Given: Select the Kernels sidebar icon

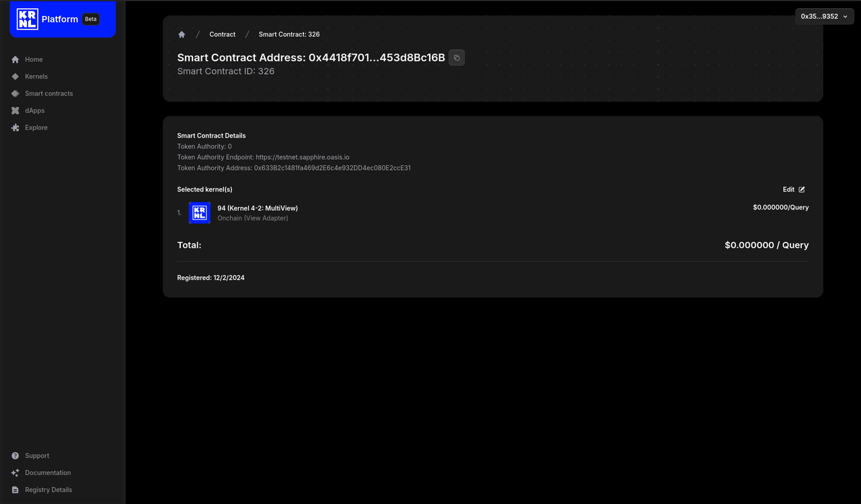Looking at the screenshot, I should [15, 76].
